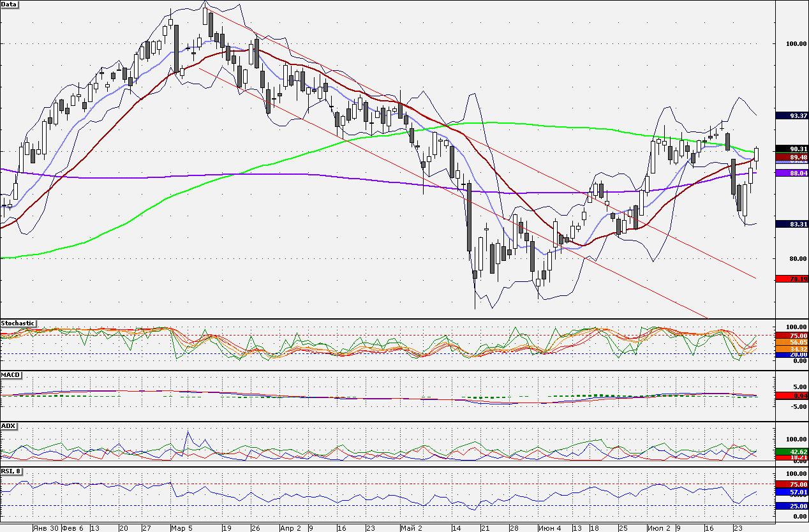Select the Data panel label
809x532 pixels.
(x=10, y=4)
